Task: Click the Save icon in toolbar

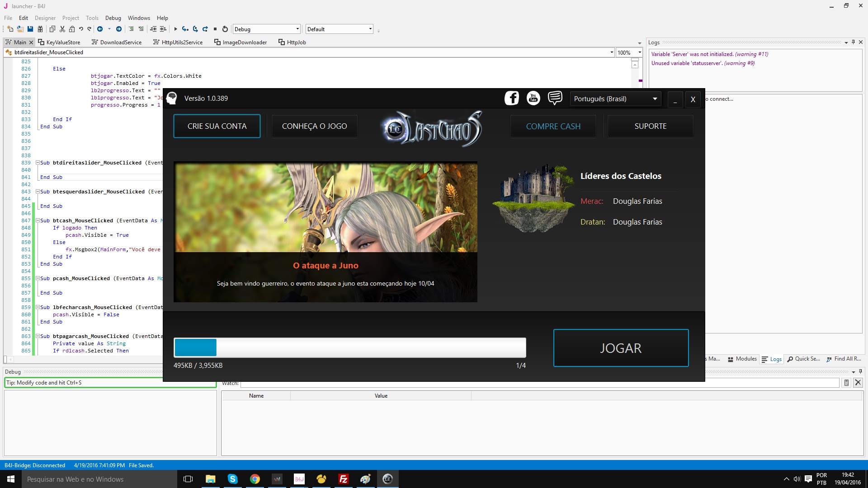Action: click(30, 29)
